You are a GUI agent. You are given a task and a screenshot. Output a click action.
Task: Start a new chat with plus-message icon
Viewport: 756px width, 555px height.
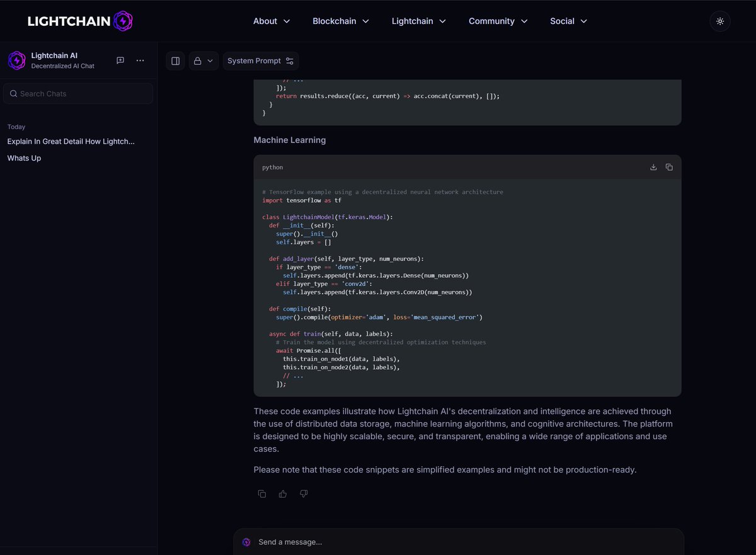click(120, 60)
